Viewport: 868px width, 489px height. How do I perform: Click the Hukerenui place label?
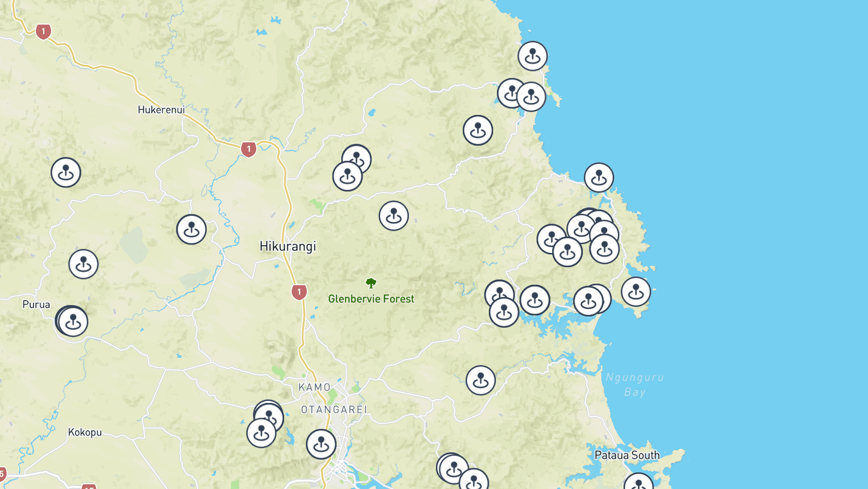coord(161,110)
